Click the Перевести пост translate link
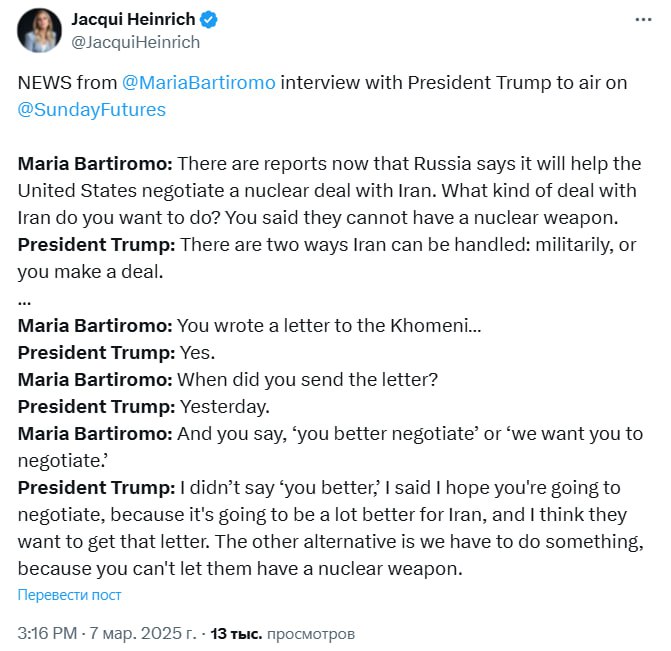The height and width of the screenshot is (651, 671). point(70,595)
